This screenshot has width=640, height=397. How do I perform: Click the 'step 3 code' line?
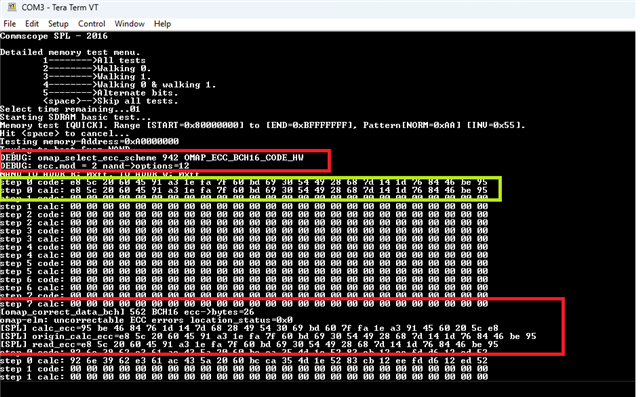tap(244, 231)
